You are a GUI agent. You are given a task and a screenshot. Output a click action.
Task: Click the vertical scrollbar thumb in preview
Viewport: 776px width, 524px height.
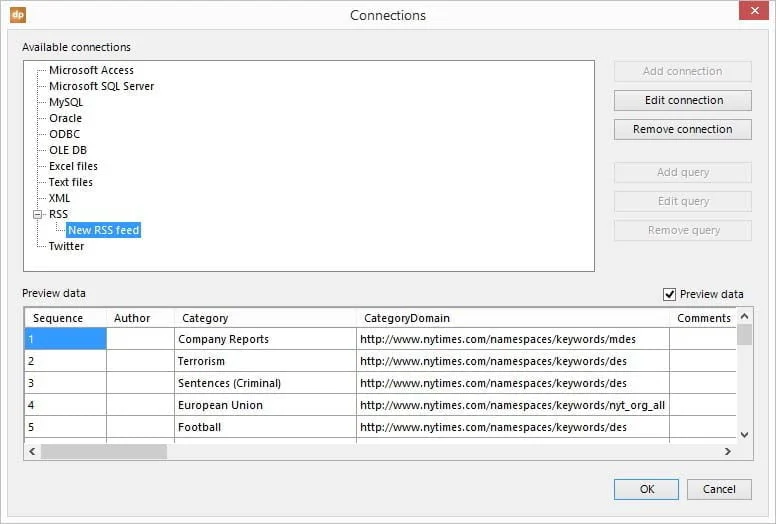[744, 334]
